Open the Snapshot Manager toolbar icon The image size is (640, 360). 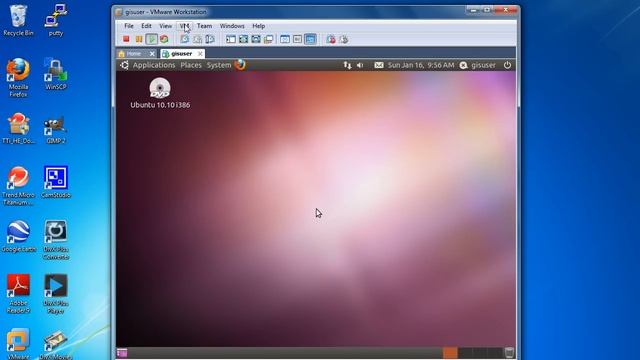(210, 39)
